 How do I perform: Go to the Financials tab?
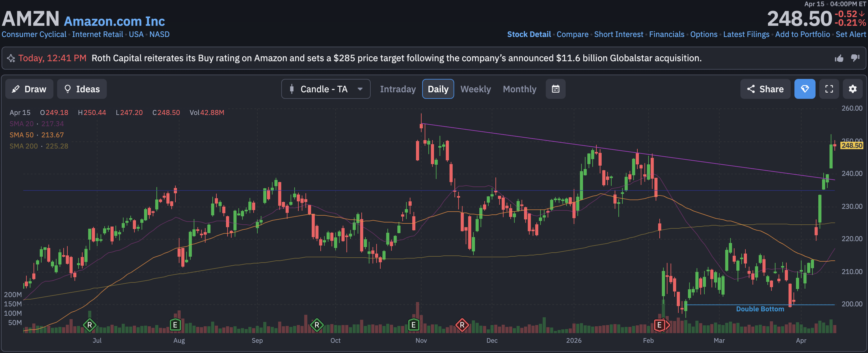pyautogui.click(x=667, y=34)
